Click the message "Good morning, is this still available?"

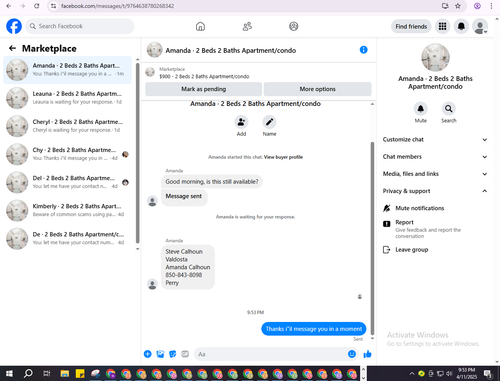coord(212,182)
